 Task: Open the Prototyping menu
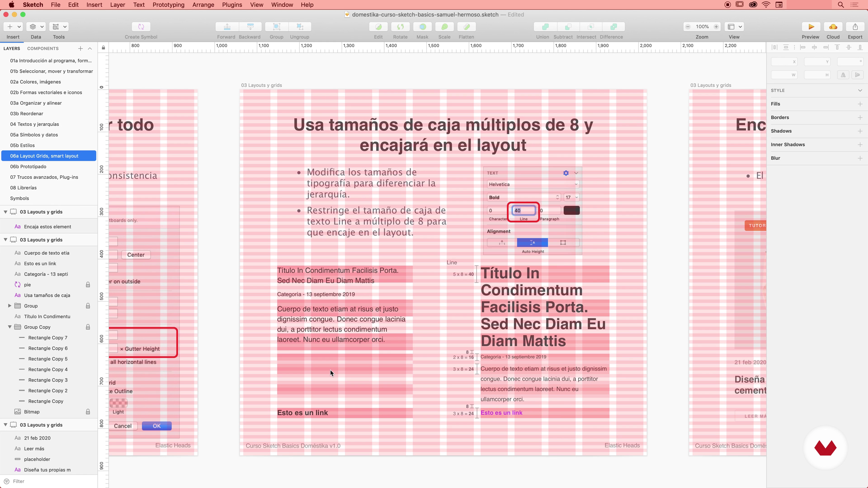click(168, 5)
